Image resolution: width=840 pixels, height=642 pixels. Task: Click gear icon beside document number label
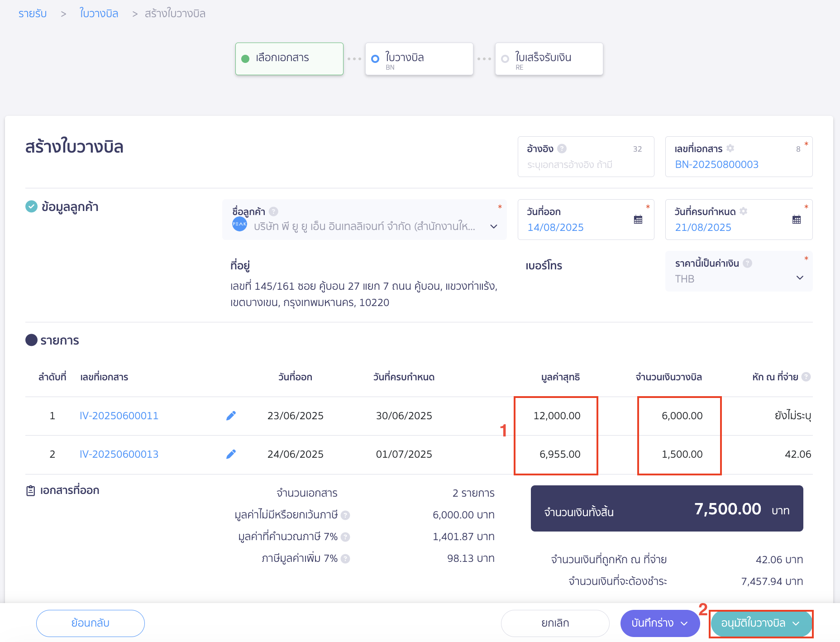pos(730,149)
